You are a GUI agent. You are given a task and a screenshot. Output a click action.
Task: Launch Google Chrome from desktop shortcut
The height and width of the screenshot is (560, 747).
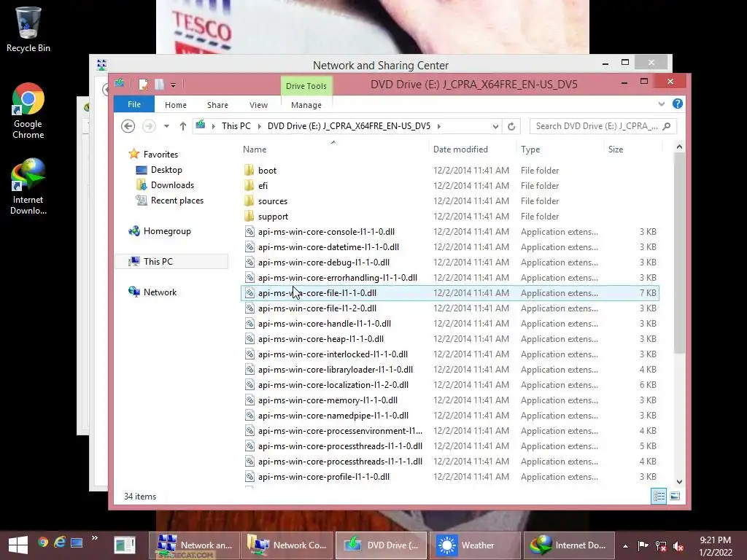click(x=28, y=111)
